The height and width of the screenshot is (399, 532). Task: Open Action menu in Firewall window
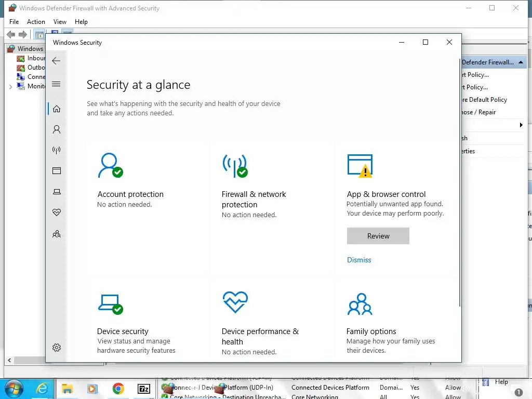[36, 22]
